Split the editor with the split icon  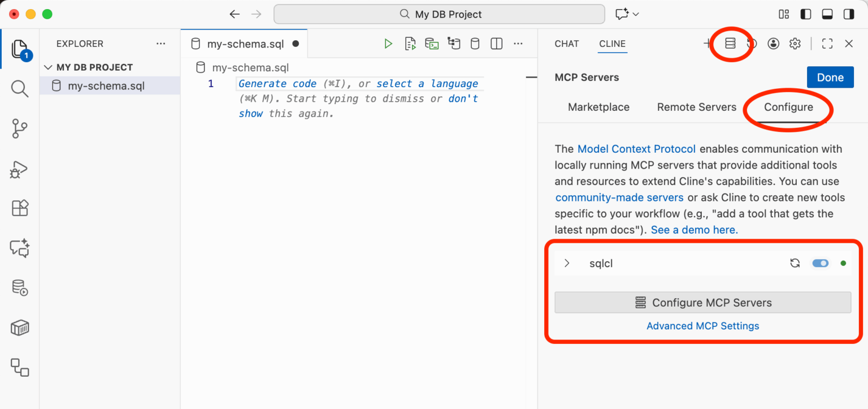(x=496, y=43)
